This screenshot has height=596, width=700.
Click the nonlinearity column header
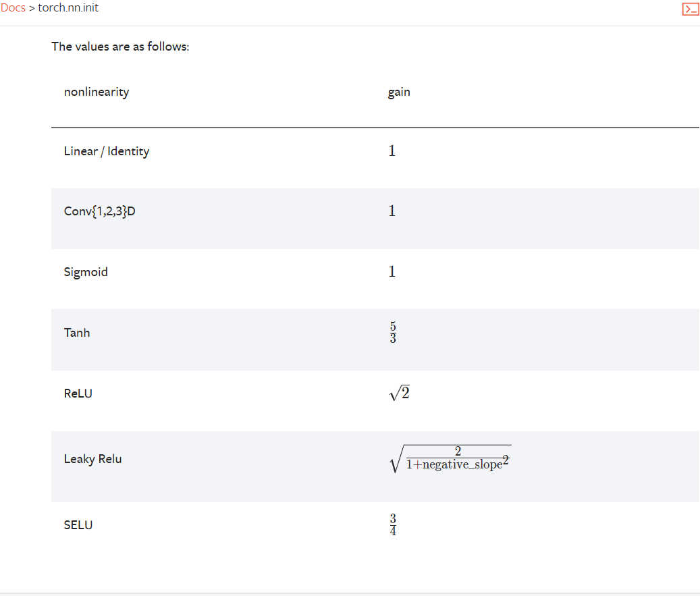point(97,92)
